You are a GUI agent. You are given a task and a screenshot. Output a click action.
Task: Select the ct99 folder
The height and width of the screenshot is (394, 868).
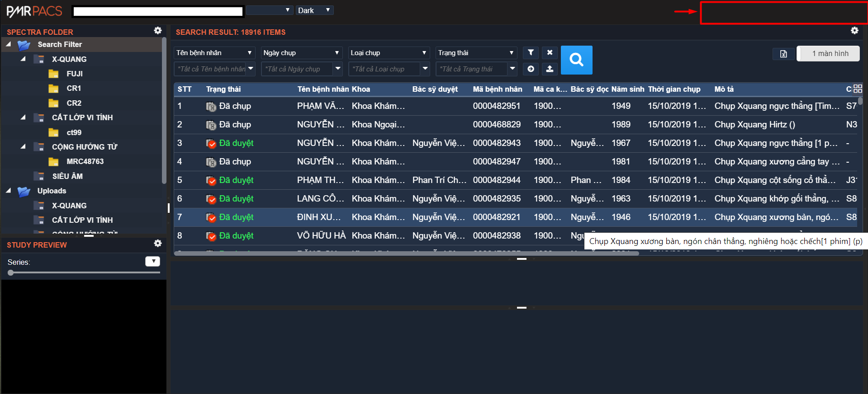point(74,132)
